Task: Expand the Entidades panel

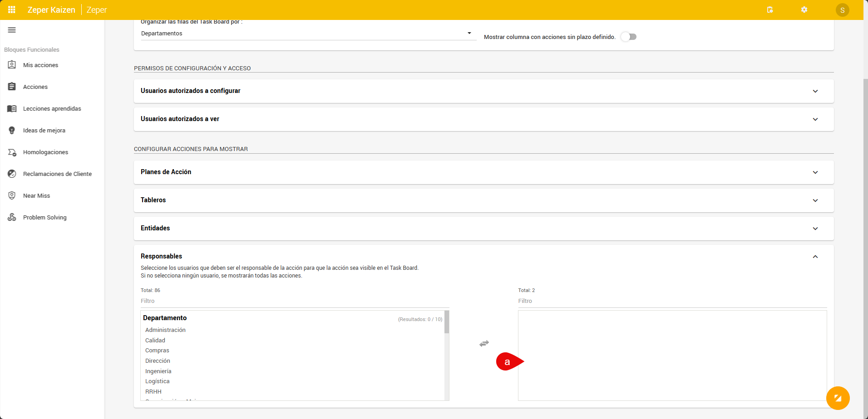Action: (483, 229)
